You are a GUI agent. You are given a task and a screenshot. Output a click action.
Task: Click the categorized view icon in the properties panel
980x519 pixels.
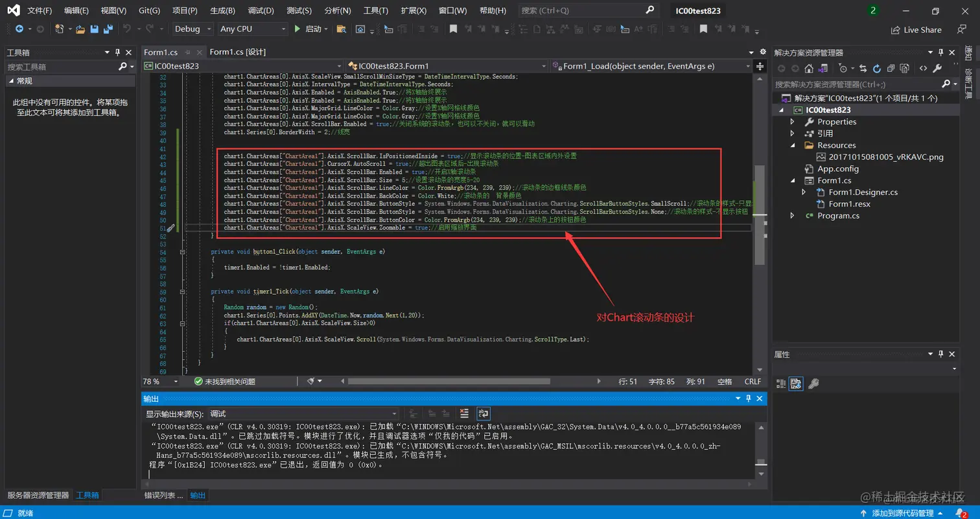pyautogui.click(x=781, y=384)
